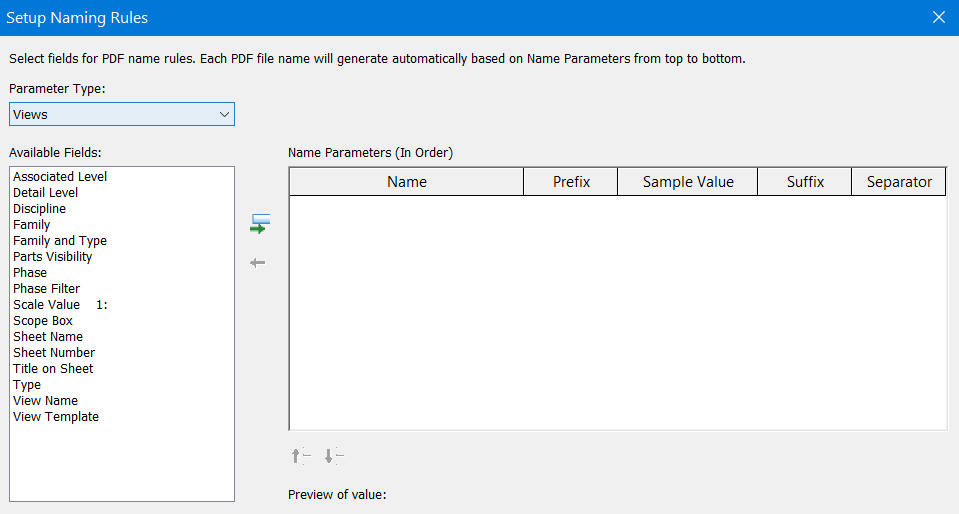Select Family and Type field
Image resolution: width=959 pixels, height=514 pixels.
pos(60,240)
